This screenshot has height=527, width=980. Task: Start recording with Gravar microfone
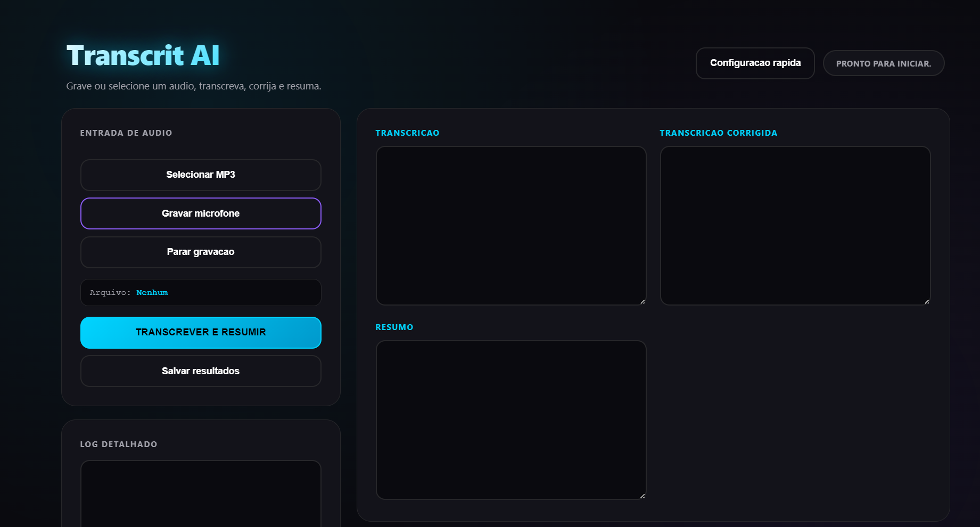click(x=201, y=213)
